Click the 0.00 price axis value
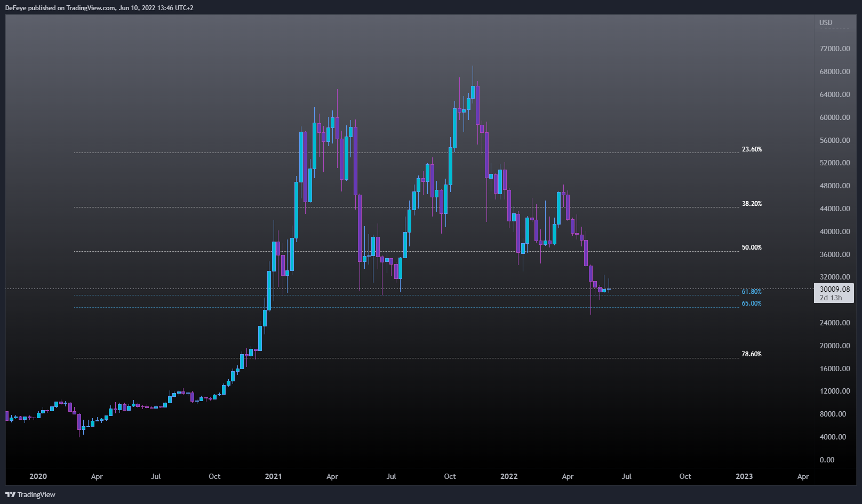The image size is (862, 504). tap(827, 460)
